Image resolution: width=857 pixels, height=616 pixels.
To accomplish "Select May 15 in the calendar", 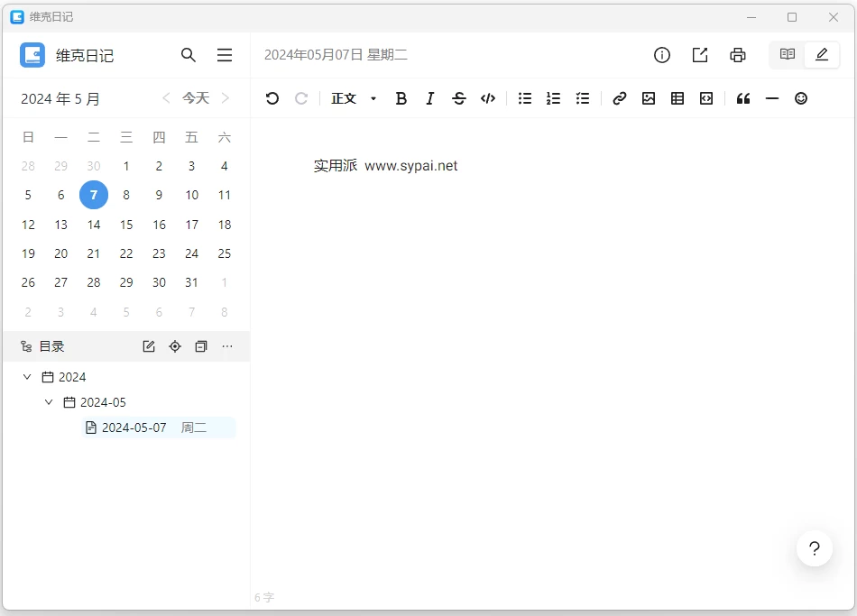I will tap(126, 225).
